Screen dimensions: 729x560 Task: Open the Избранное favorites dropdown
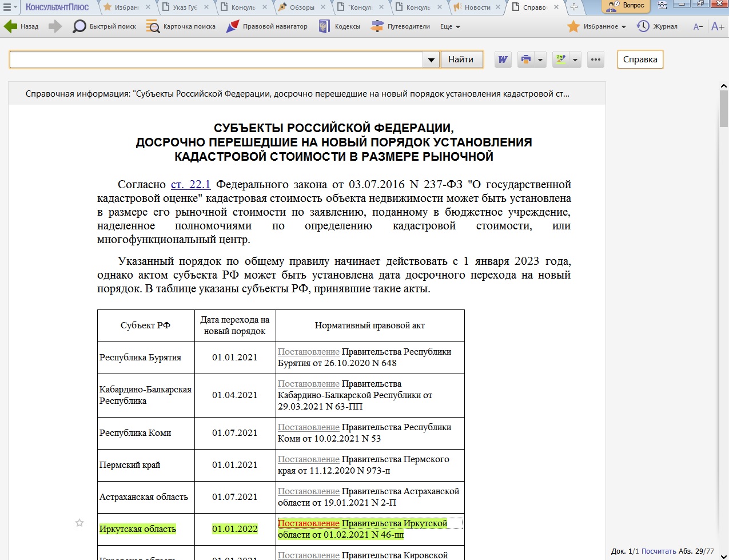(x=597, y=26)
